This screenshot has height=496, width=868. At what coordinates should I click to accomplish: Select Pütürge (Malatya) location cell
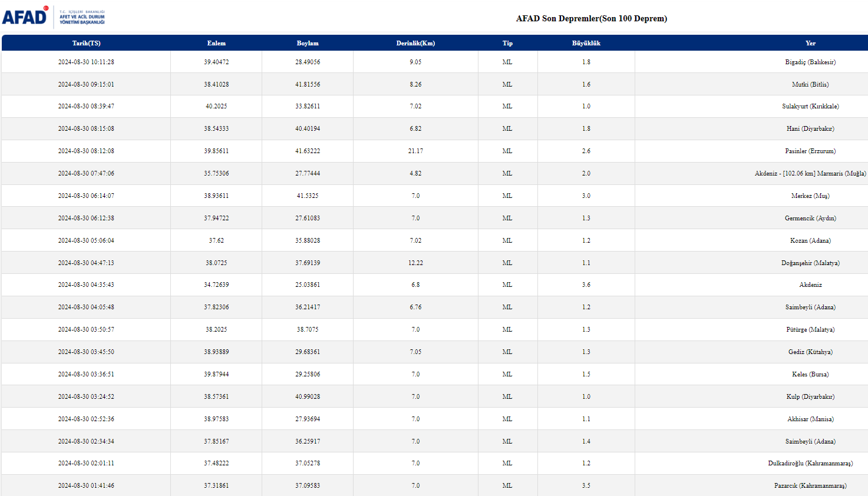pos(810,329)
